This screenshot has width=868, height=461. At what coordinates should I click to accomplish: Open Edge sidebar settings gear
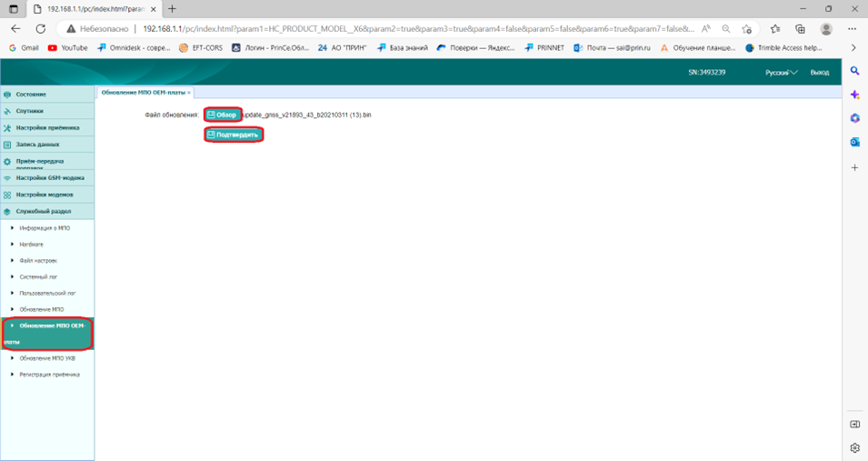click(854, 447)
